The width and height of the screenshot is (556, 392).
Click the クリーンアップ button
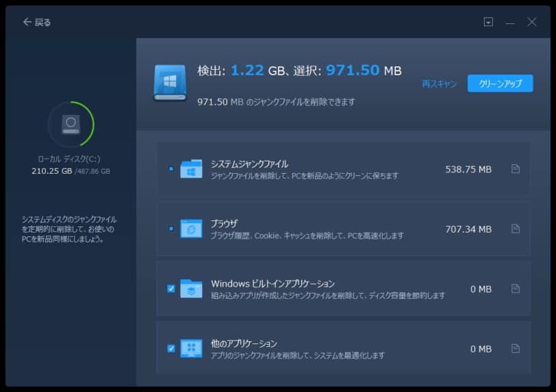500,83
